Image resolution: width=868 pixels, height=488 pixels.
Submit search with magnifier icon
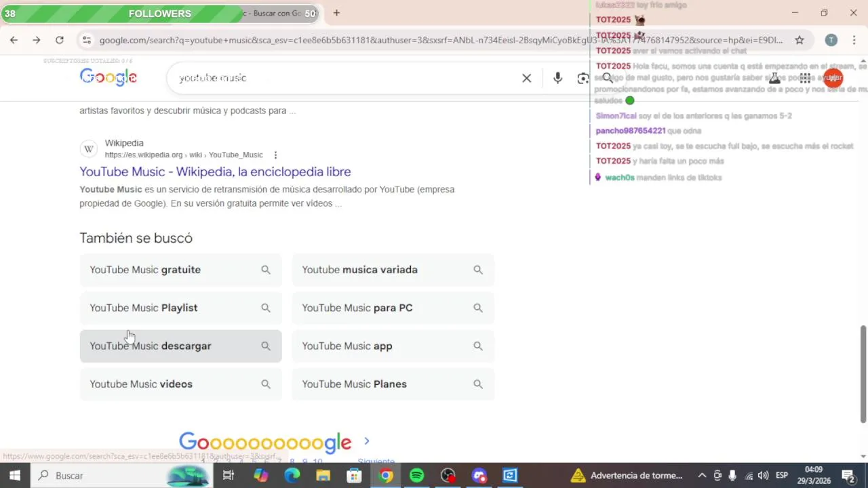pyautogui.click(x=608, y=78)
